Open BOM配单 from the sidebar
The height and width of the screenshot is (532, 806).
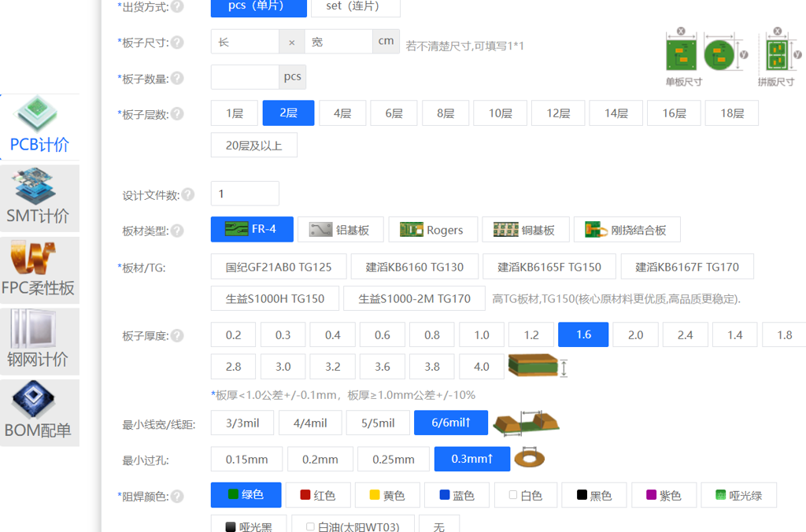[x=39, y=412]
